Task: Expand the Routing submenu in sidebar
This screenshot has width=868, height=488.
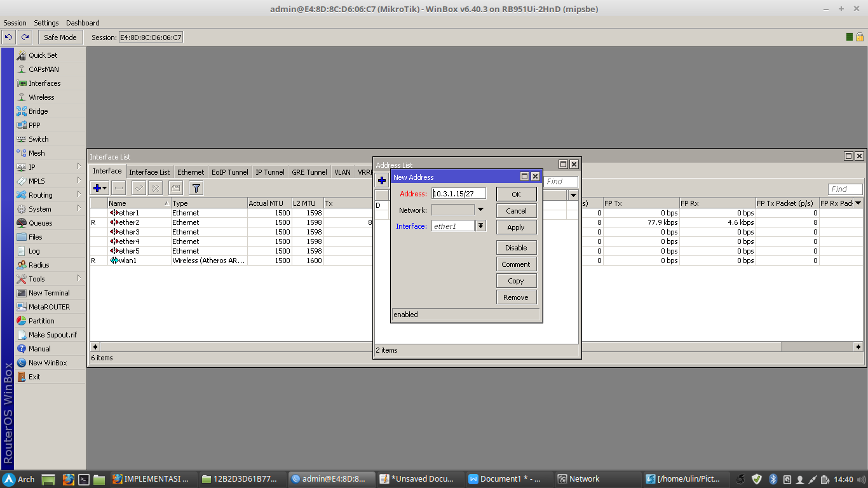Action: pos(79,194)
